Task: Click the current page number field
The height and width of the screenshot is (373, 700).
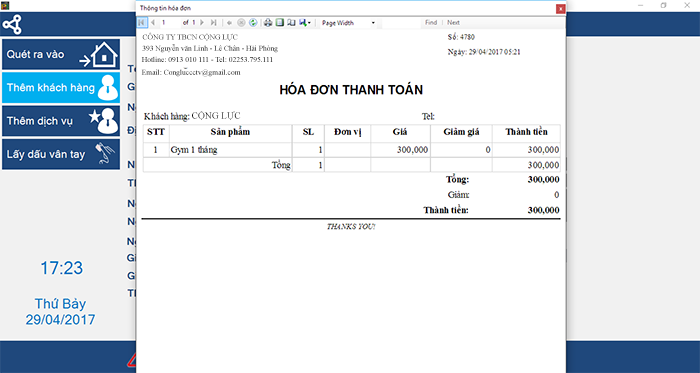Action: click(170, 22)
